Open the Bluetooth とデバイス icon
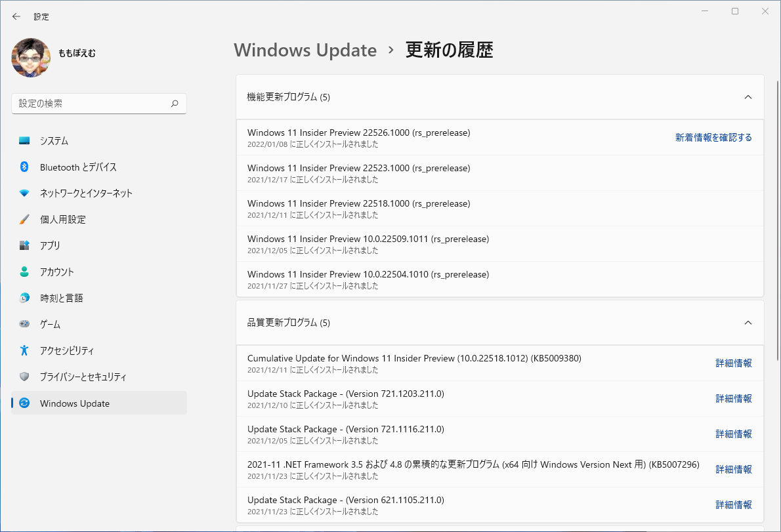Image resolution: width=781 pixels, height=532 pixels. (x=24, y=167)
